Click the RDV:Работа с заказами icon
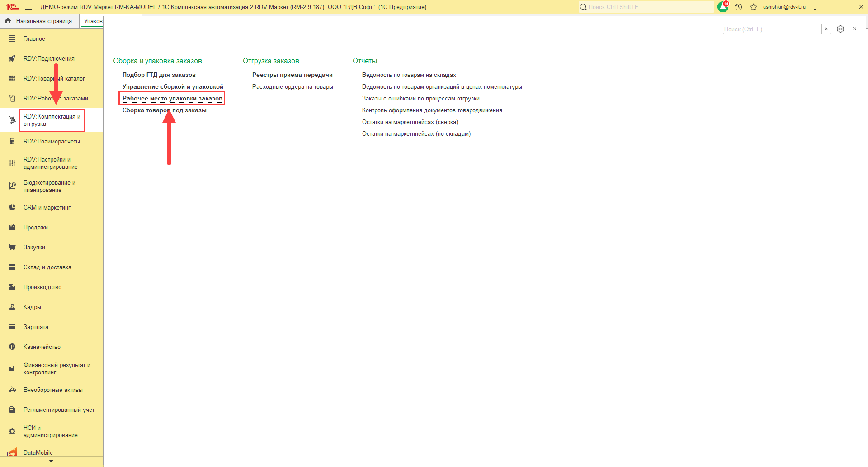The width and height of the screenshot is (868, 467). click(12, 98)
